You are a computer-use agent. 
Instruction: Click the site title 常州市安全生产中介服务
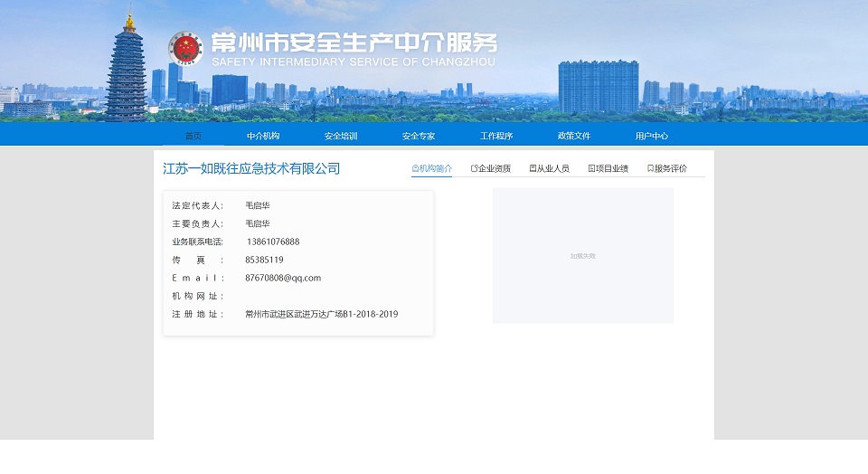[x=354, y=43]
